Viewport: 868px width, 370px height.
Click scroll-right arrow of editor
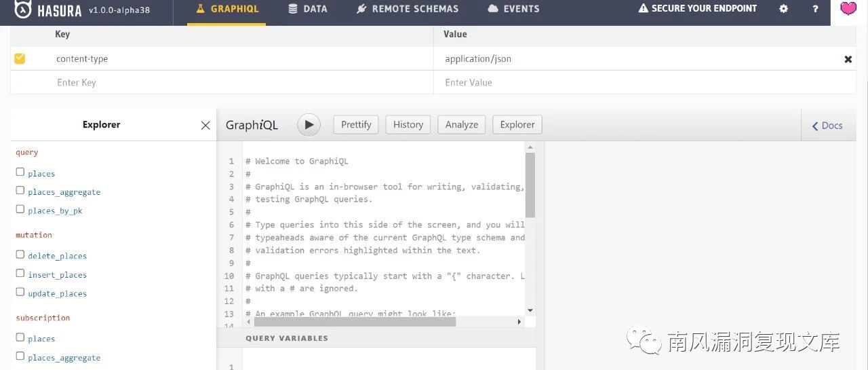pos(519,322)
